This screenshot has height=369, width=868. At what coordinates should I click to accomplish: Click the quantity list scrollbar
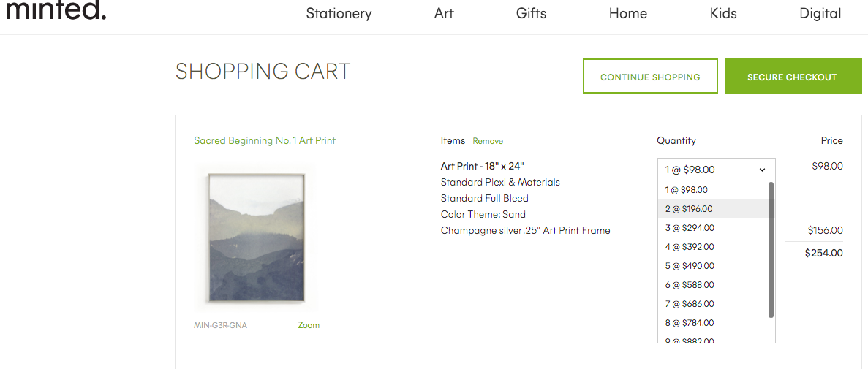pyautogui.click(x=771, y=250)
